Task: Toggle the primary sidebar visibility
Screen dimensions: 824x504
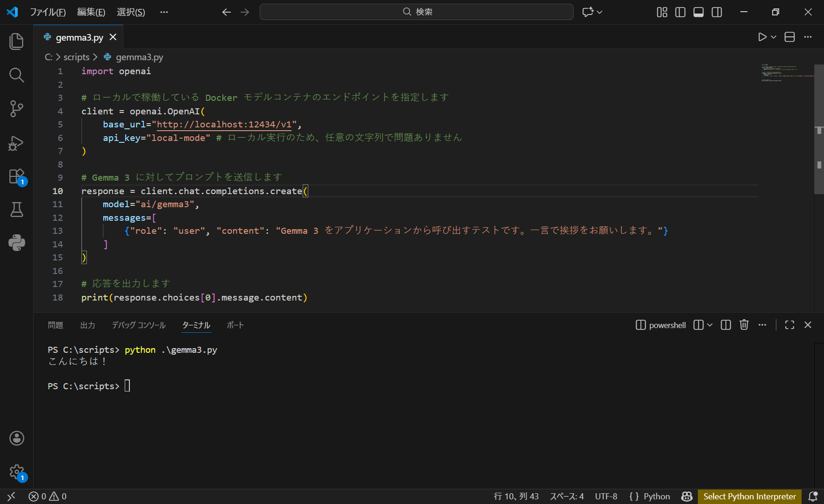Action: click(x=680, y=12)
